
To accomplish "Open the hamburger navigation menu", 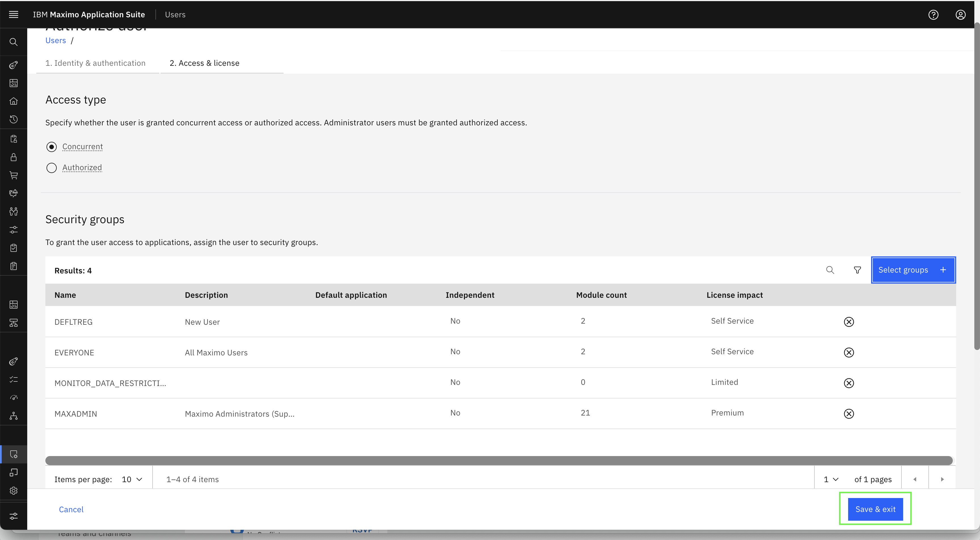I will [x=14, y=14].
